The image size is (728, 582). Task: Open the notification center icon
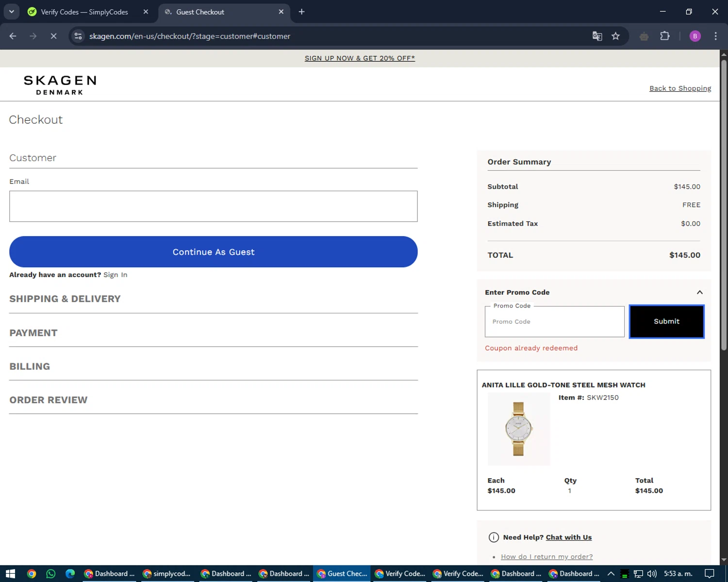[710, 574]
